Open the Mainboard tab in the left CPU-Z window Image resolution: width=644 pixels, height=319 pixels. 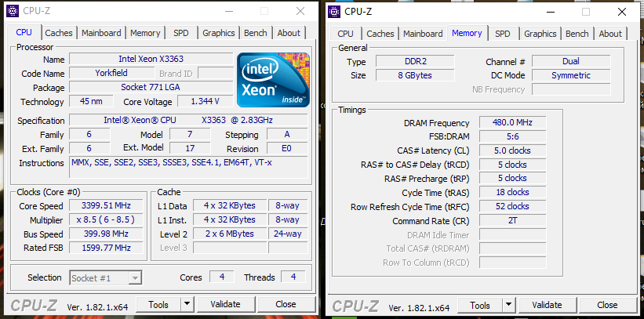[101, 33]
